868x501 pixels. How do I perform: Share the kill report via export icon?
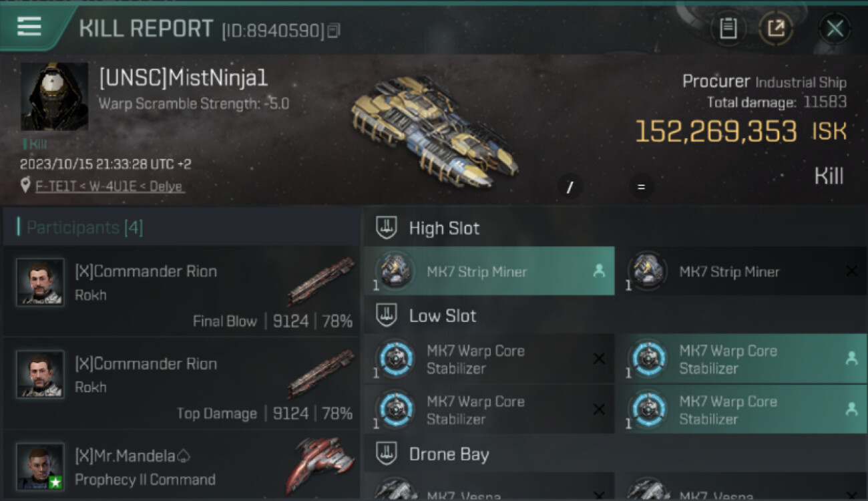[776, 29]
